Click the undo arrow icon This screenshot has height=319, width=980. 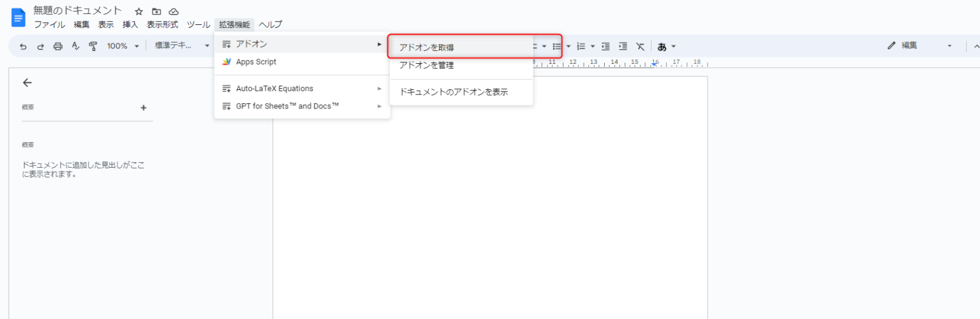click(x=24, y=47)
